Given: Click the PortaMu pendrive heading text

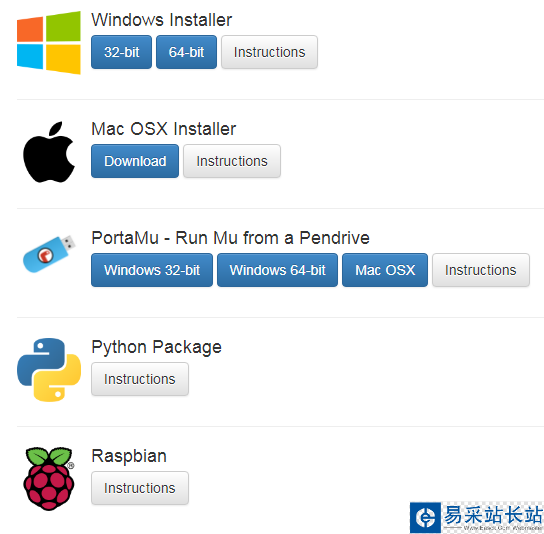Looking at the screenshot, I should (x=230, y=238).
